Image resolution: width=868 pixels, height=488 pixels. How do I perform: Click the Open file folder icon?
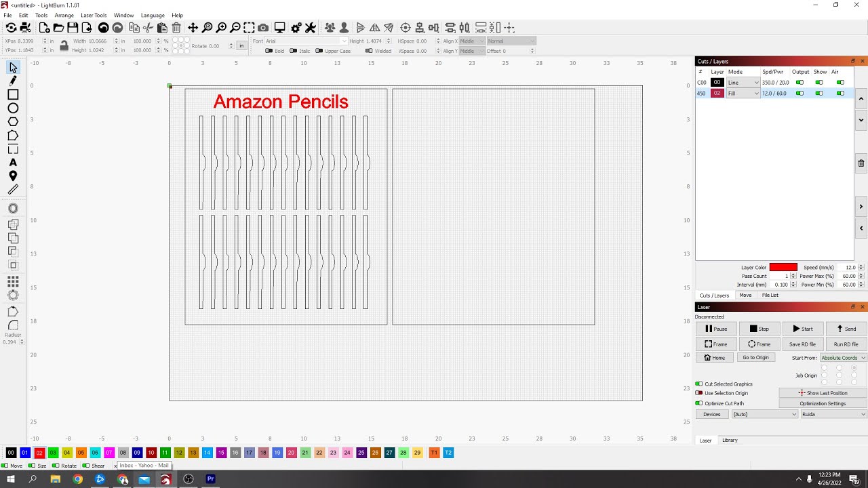click(58, 28)
